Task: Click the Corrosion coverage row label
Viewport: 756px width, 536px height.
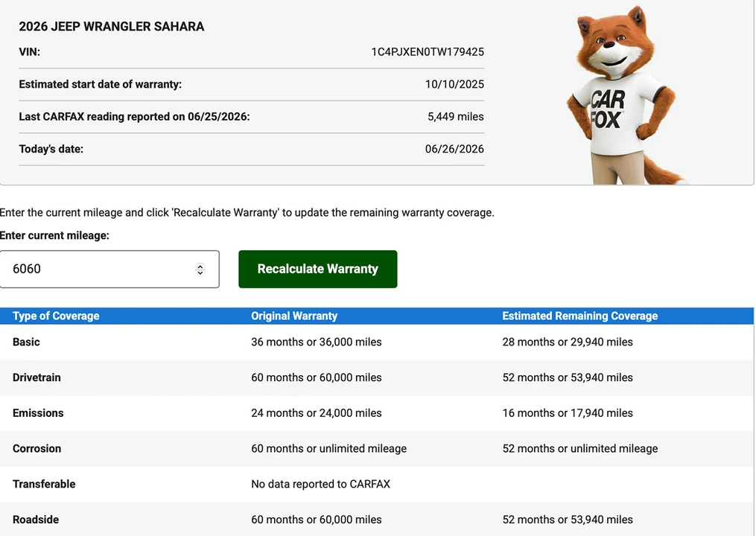Action: click(36, 449)
